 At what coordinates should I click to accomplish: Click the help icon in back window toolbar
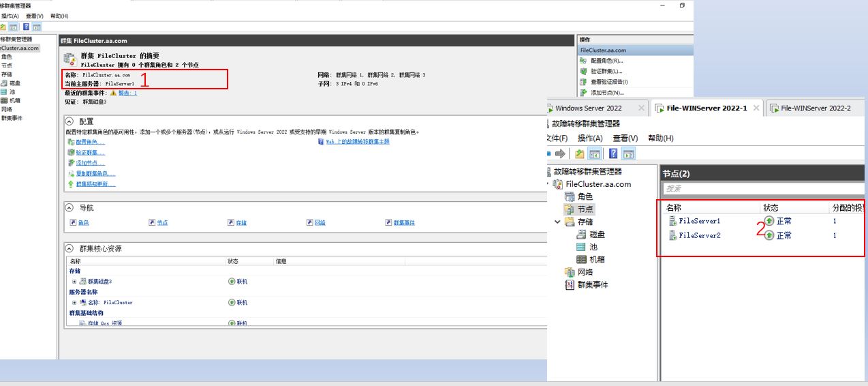point(26,27)
